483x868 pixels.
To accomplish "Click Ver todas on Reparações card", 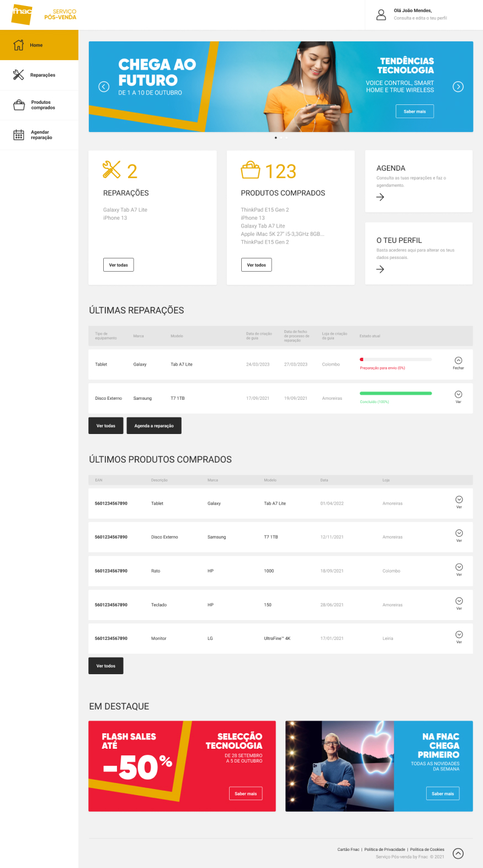I will [x=118, y=265].
